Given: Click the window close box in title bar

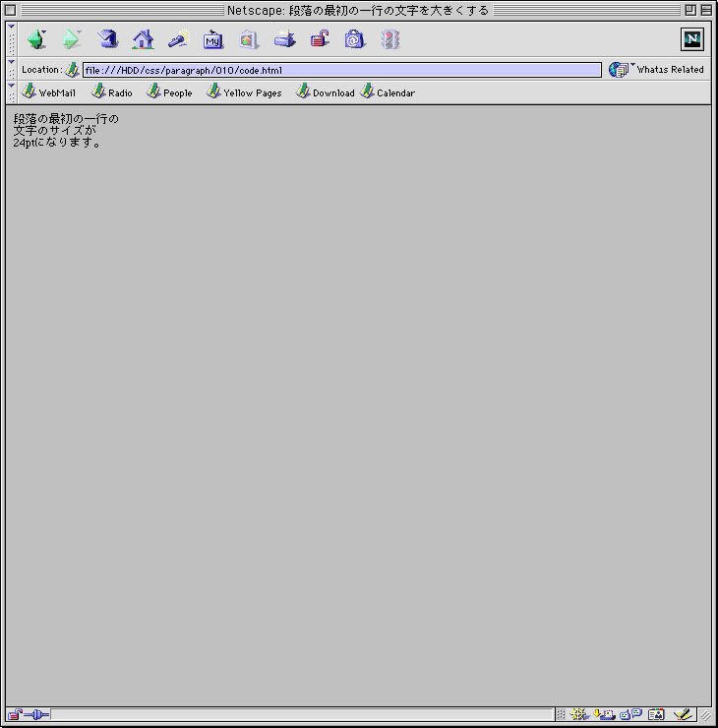Looking at the screenshot, I should tap(10, 10).
